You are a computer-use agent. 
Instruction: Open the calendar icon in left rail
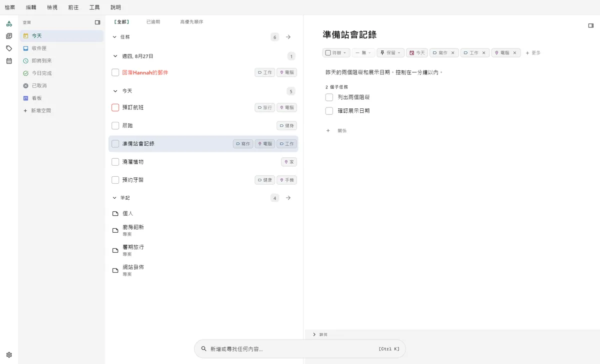[x=9, y=61]
